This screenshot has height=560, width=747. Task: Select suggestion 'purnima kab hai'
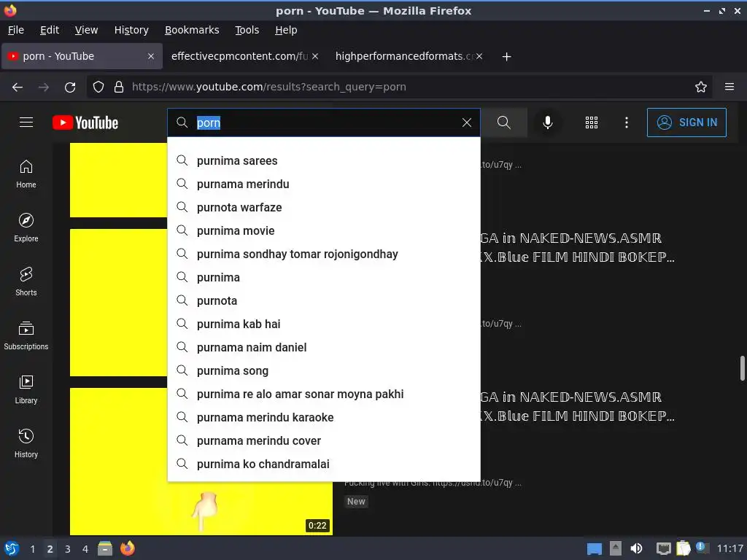(x=324, y=324)
